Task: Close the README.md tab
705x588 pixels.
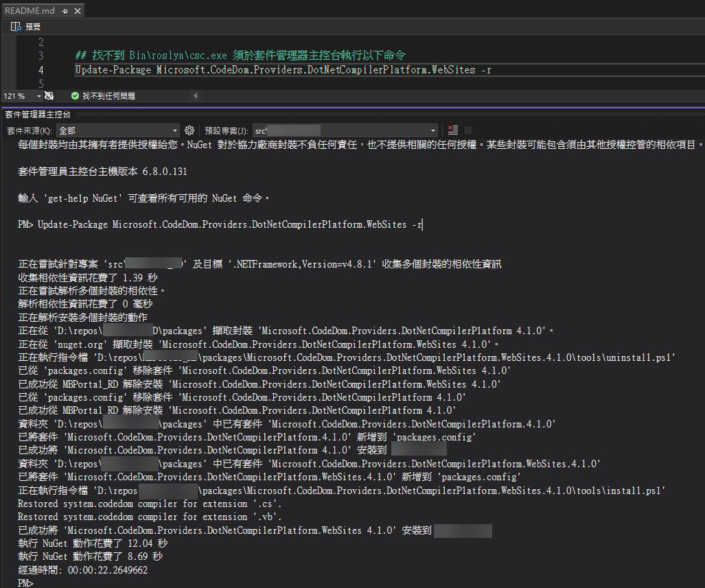Action: point(78,11)
